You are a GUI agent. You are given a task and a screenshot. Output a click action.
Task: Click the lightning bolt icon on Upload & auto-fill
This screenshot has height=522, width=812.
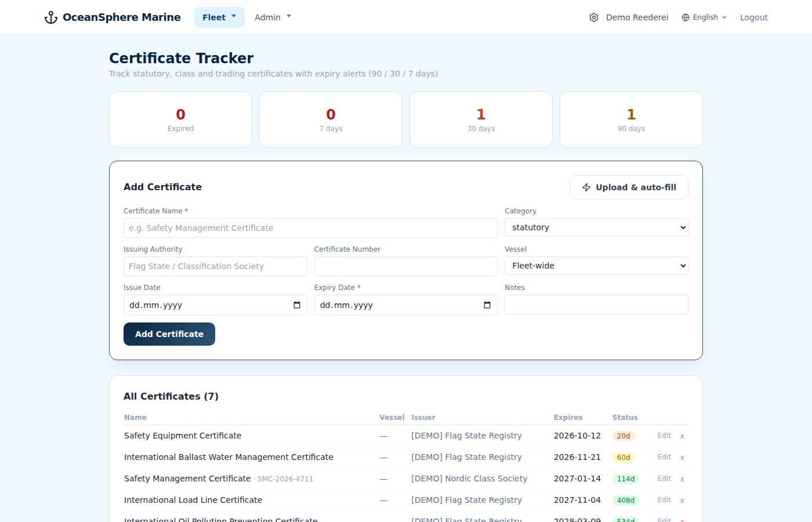(x=586, y=187)
